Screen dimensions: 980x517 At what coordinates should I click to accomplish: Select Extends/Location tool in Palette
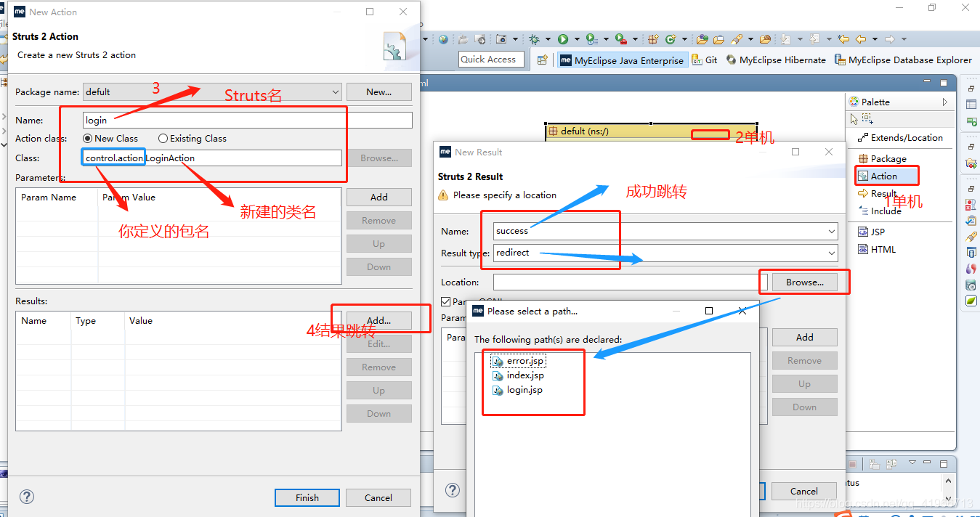[900, 137]
